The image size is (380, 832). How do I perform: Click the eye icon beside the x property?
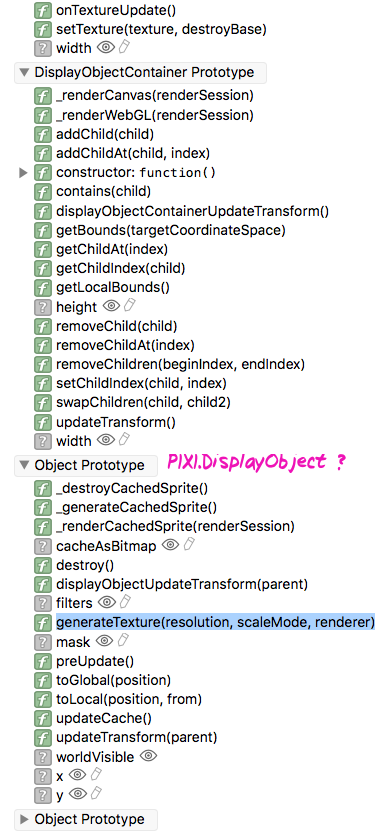pyautogui.click(x=77, y=775)
